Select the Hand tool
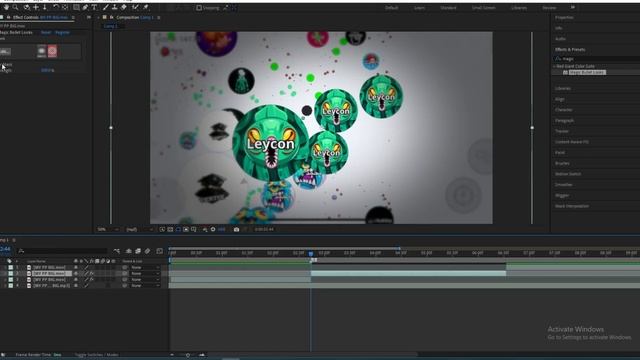The height and width of the screenshot is (360, 640). 6,7
